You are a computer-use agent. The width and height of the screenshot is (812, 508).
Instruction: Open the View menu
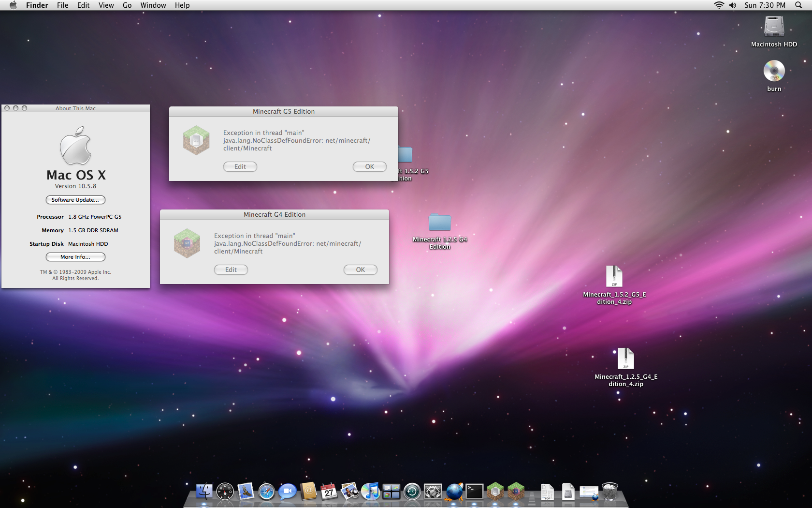[106, 5]
